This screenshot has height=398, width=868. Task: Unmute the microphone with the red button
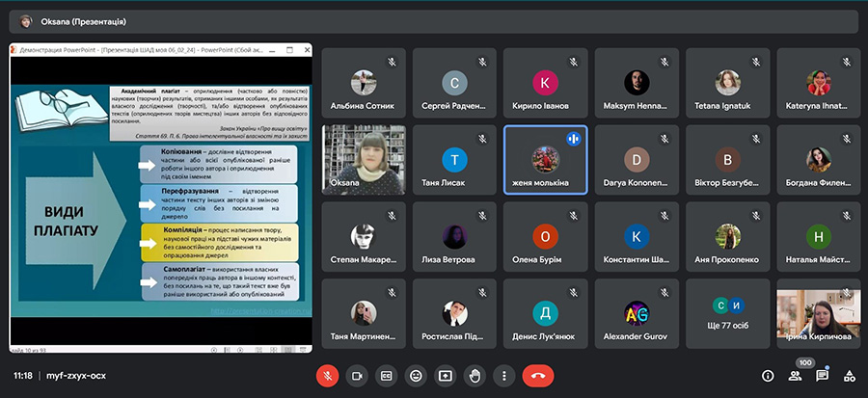point(327,376)
